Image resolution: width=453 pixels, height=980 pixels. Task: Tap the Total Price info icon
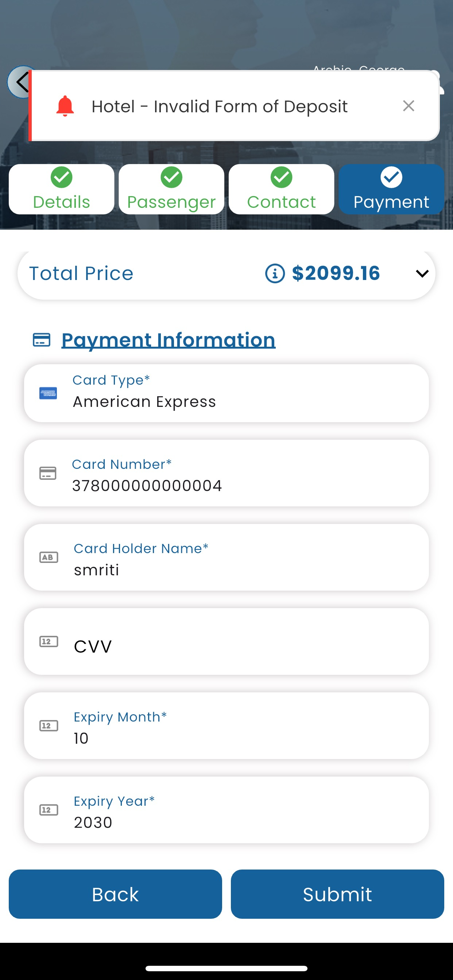[275, 273]
